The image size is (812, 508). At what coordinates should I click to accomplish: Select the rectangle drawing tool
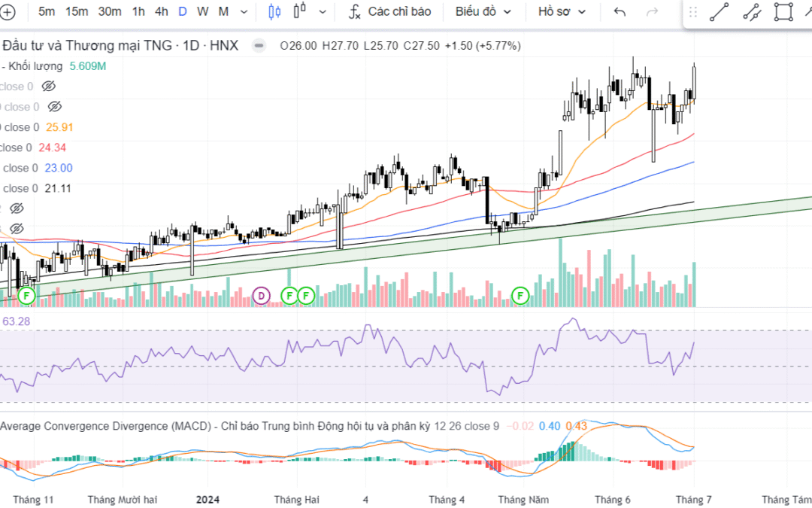point(783,11)
